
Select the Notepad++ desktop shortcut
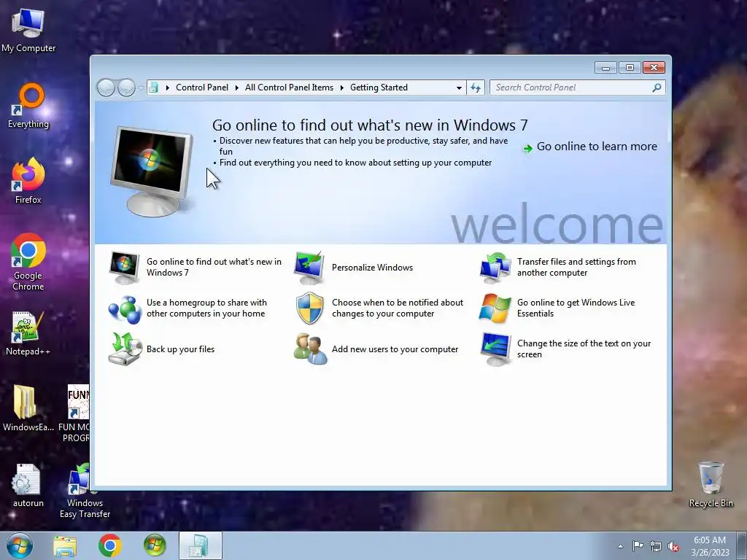(x=28, y=333)
